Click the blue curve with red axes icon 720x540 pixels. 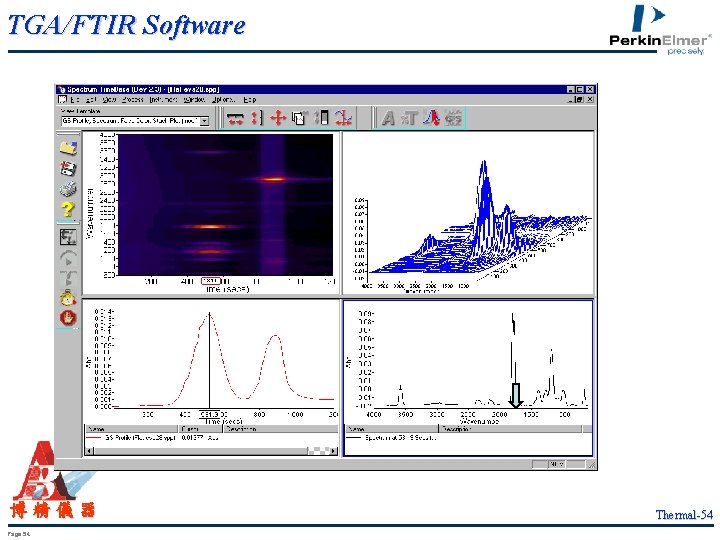pyautogui.click(x=343, y=118)
